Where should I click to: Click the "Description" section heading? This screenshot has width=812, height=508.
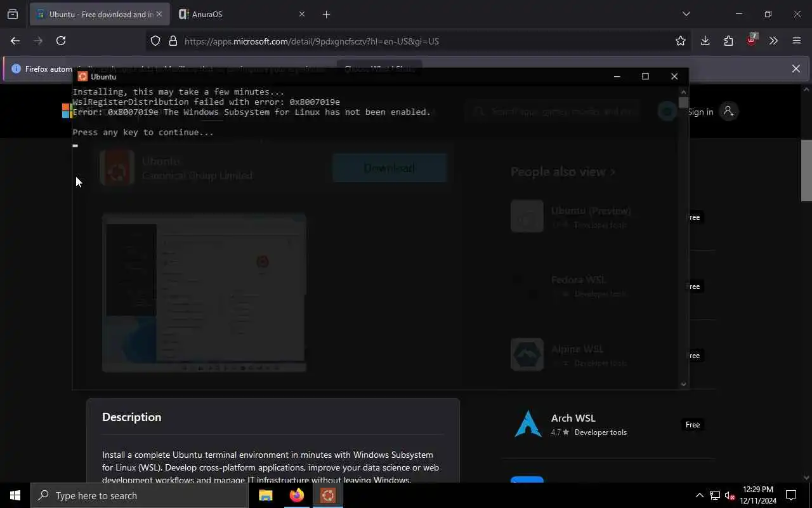click(x=131, y=417)
